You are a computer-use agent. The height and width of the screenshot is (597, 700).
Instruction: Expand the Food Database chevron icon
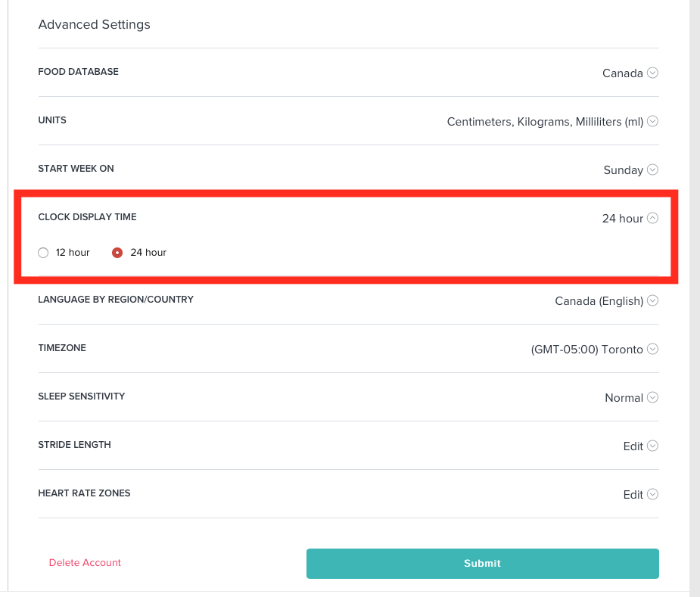tap(652, 73)
